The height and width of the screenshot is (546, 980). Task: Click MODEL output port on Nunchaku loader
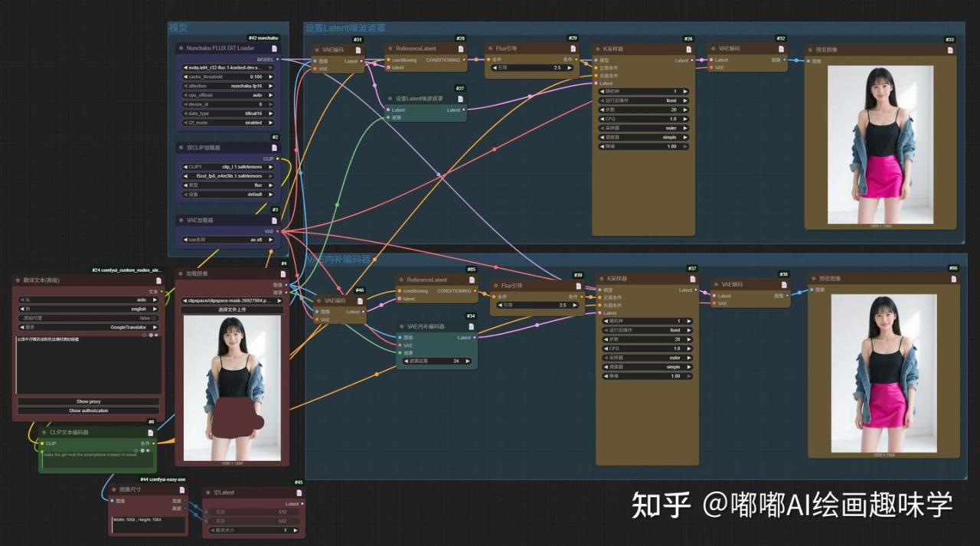[276, 59]
